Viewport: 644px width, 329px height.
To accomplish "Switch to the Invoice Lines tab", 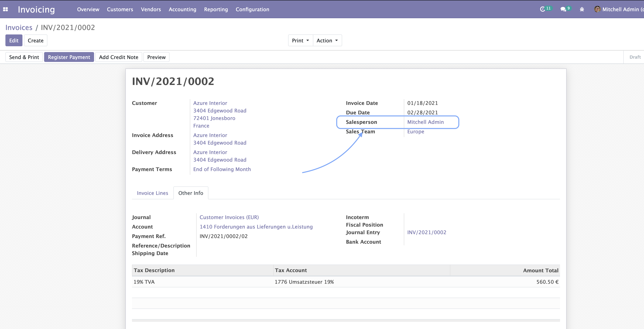I will [x=152, y=193].
